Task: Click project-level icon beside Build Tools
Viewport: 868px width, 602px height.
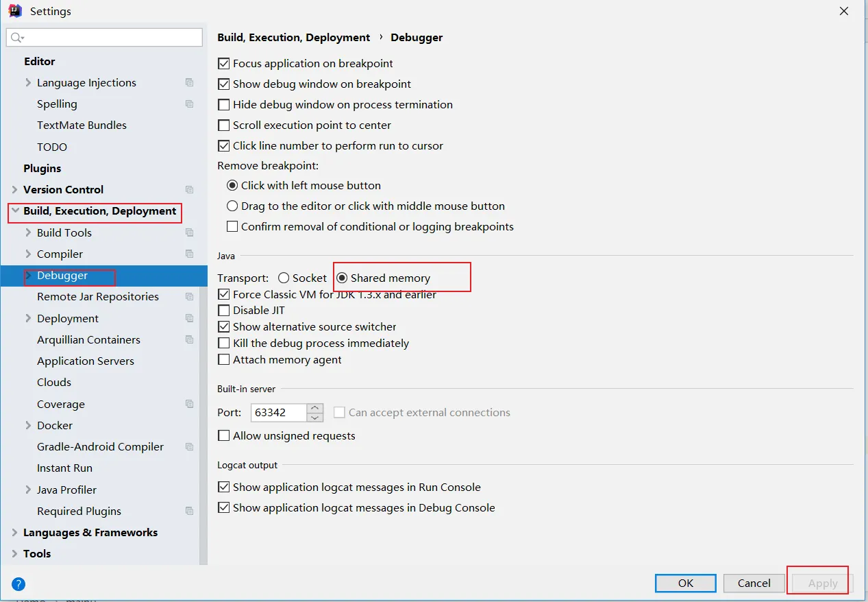Action: coord(190,233)
